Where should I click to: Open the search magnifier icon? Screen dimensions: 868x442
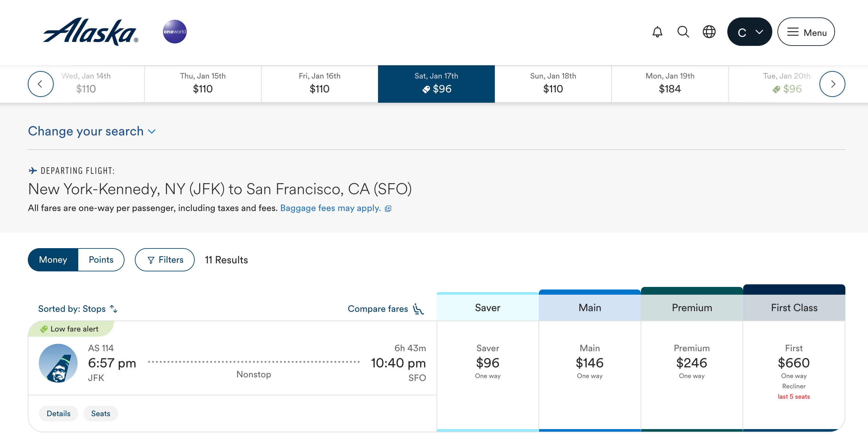tap(683, 32)
